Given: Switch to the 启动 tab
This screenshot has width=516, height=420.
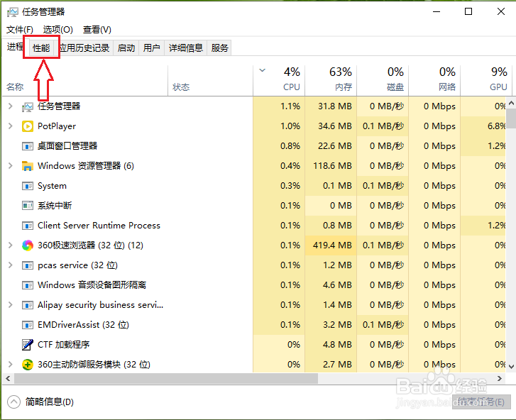Looking at the screenshot, I should (x=126, y=48).
